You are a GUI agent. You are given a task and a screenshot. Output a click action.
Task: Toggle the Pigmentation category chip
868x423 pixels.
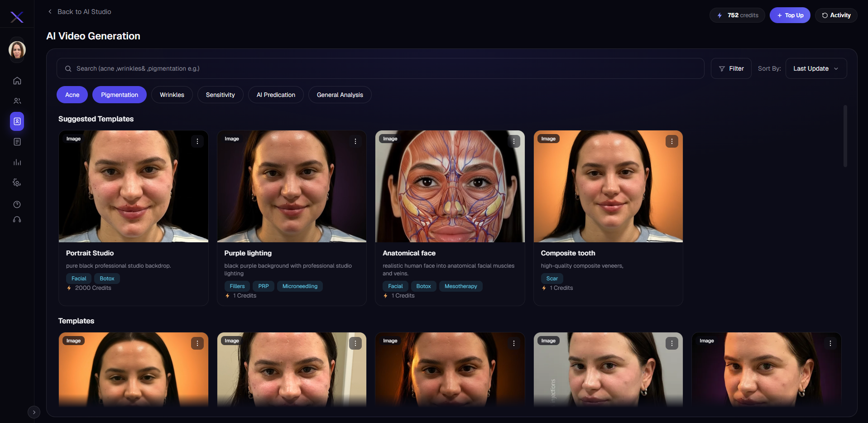120,95
